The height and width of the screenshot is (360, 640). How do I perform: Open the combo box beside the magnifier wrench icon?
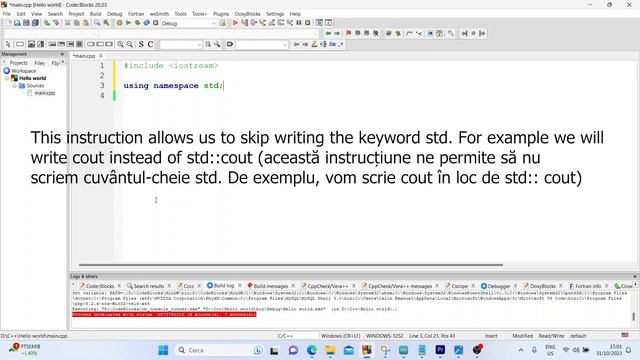coord(262,44)
